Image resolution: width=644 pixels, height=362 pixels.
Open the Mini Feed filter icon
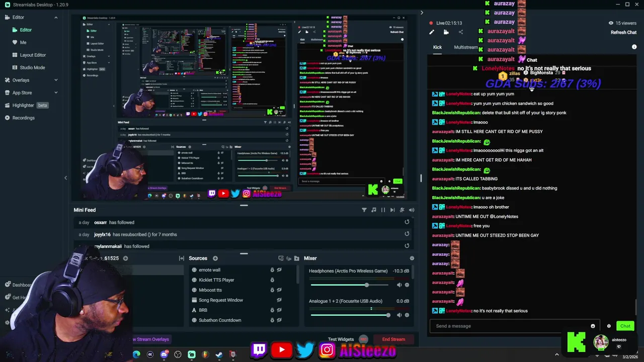pyautogui.click(x=364, y=210)
